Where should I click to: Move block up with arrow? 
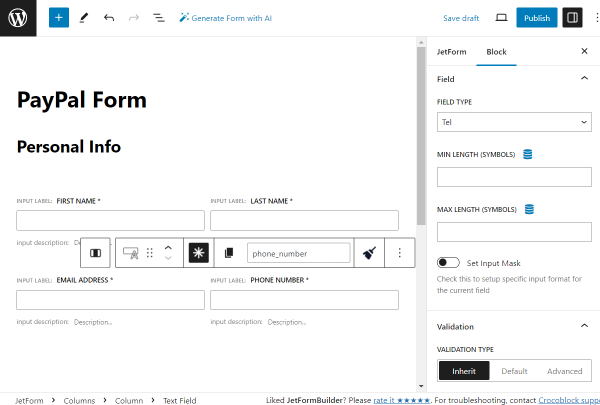coord(168,248)
